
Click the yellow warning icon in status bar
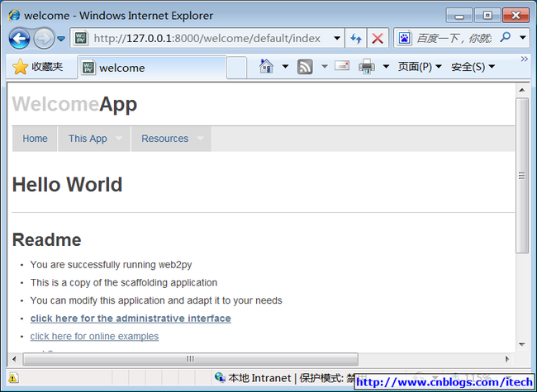click(12, 378)
